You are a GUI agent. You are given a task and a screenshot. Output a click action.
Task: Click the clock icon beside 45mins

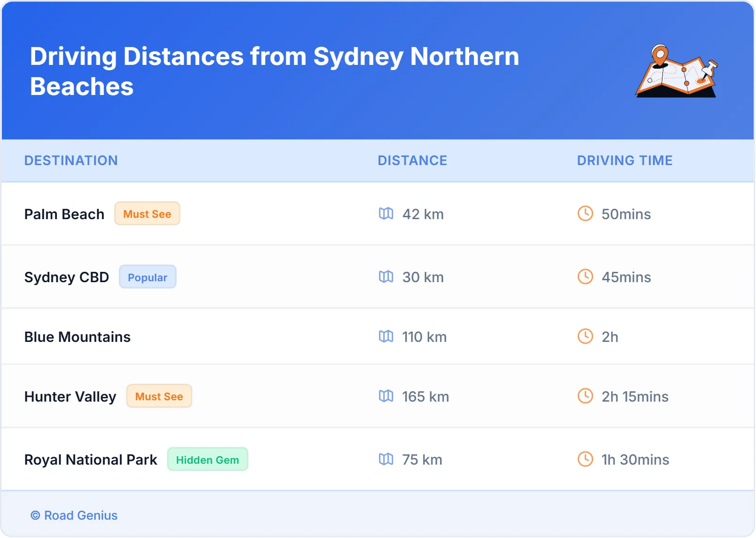point(585,277)
